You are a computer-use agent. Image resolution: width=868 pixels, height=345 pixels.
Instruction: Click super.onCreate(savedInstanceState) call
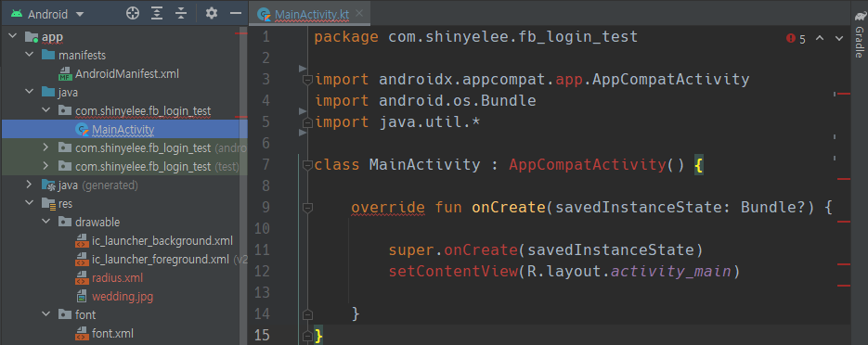click(545, 249)
